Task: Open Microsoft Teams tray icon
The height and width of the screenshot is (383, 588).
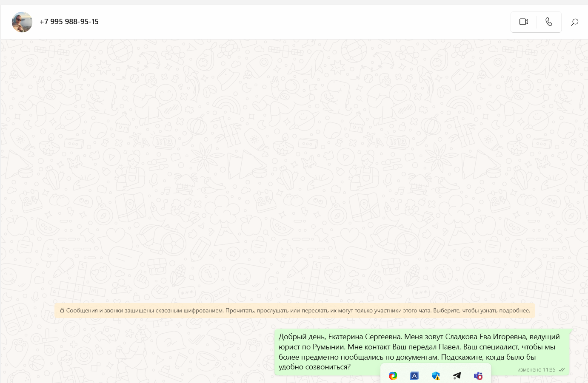Action: (478, 376)
